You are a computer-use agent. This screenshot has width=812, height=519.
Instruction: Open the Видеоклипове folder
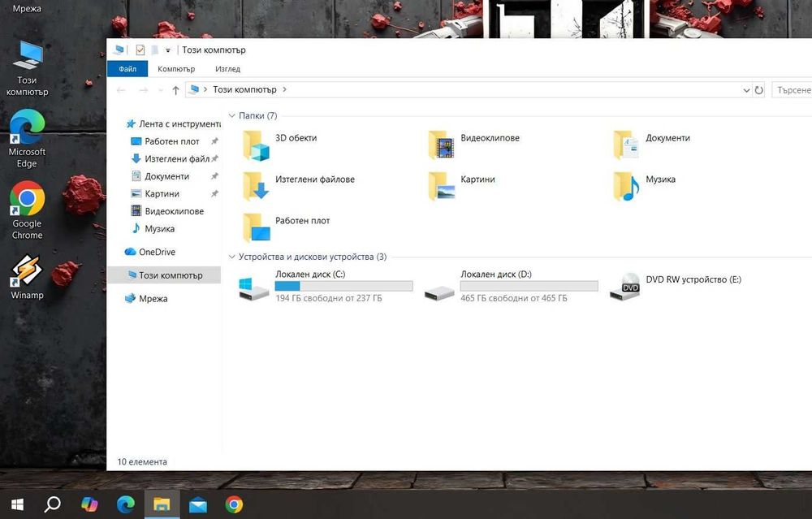pyautogui.click(x=474, y=145)
